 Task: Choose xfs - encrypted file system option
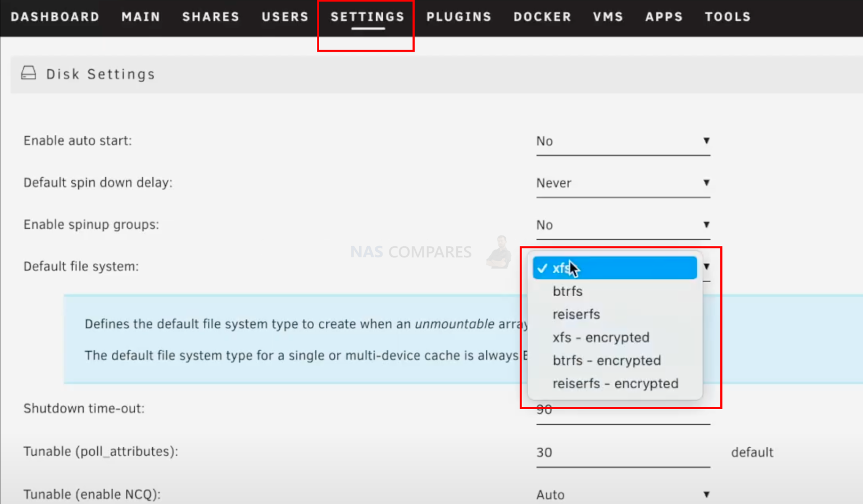[601, 337]
